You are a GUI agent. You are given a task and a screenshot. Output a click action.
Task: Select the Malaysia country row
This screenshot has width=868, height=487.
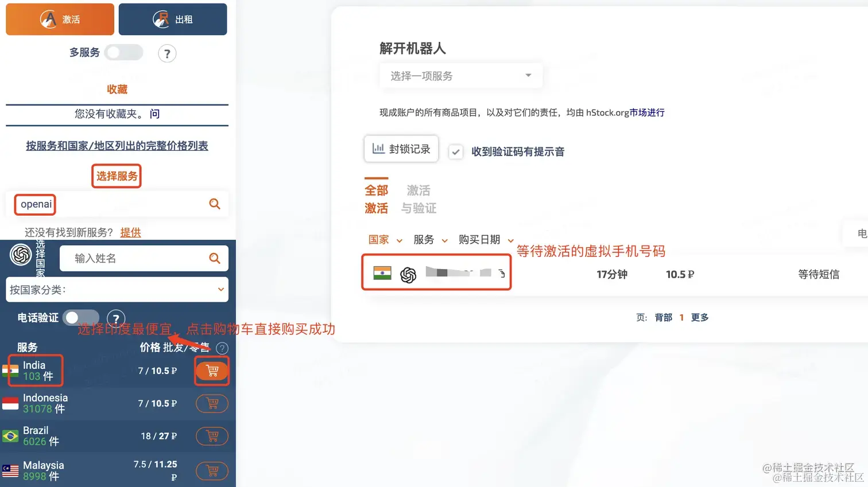pos(118,470)
